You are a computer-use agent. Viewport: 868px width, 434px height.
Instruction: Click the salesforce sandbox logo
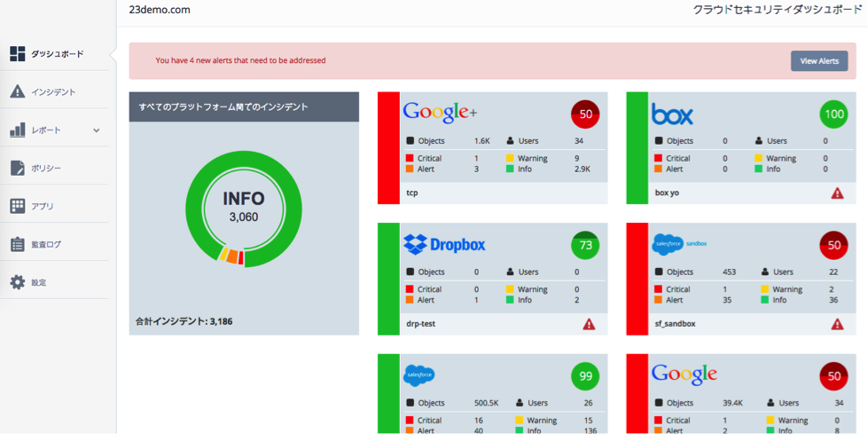pyautogui.click(x=680, y=244)
